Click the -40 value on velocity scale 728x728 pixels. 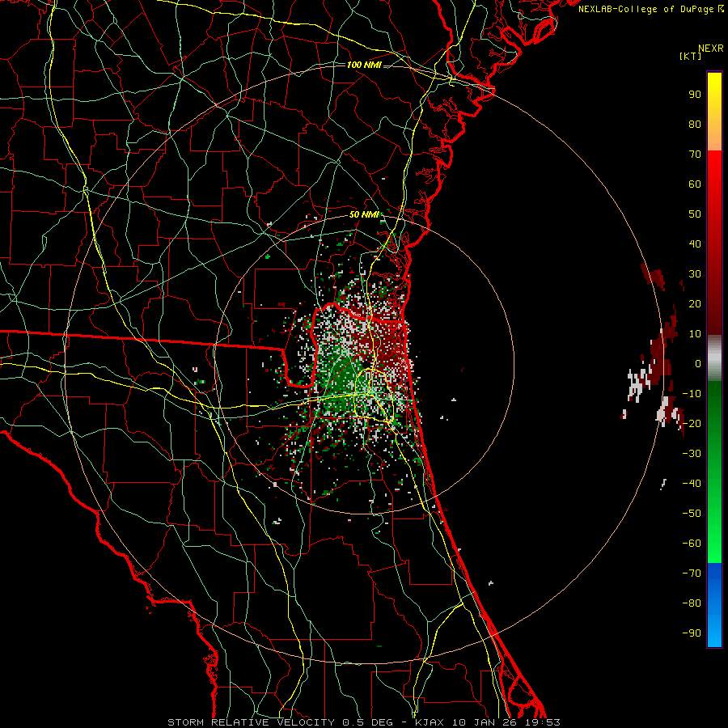pyautogui.click(x=692, y=484)
